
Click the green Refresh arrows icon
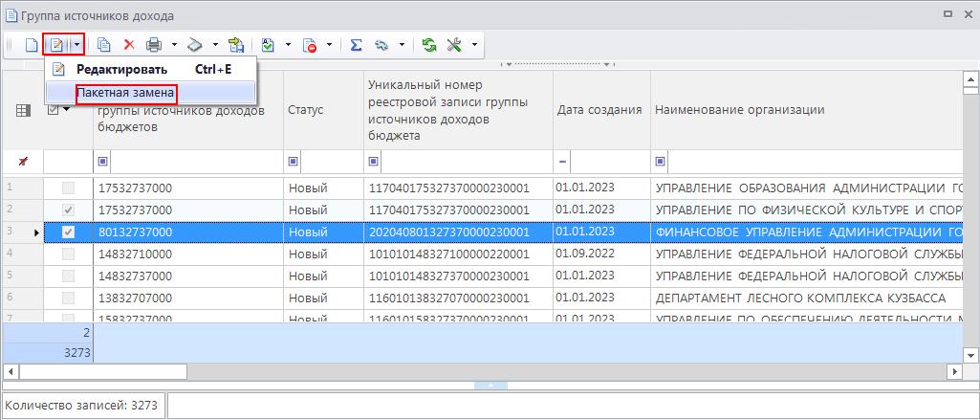[428, 45]
